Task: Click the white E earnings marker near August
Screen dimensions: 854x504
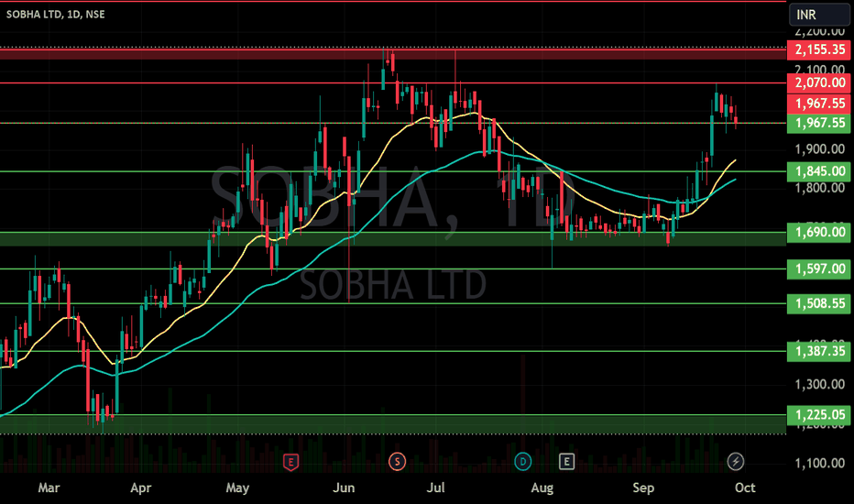Action: [x=566, y=462]
